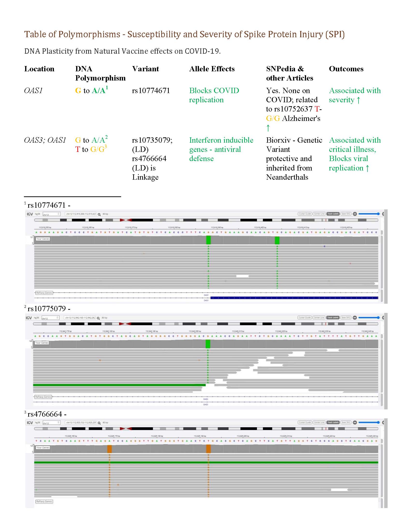Click the search magnifier in the rs10775079 IGV panel

[98, 318]
